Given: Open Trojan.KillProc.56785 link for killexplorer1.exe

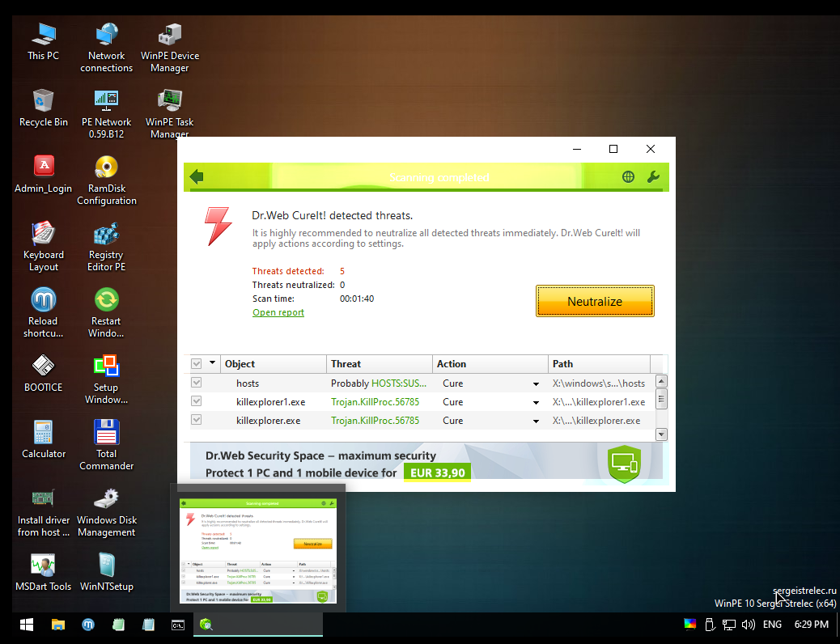Looking at the screenshot, I should pyautogui.click(x=375, y=402).
